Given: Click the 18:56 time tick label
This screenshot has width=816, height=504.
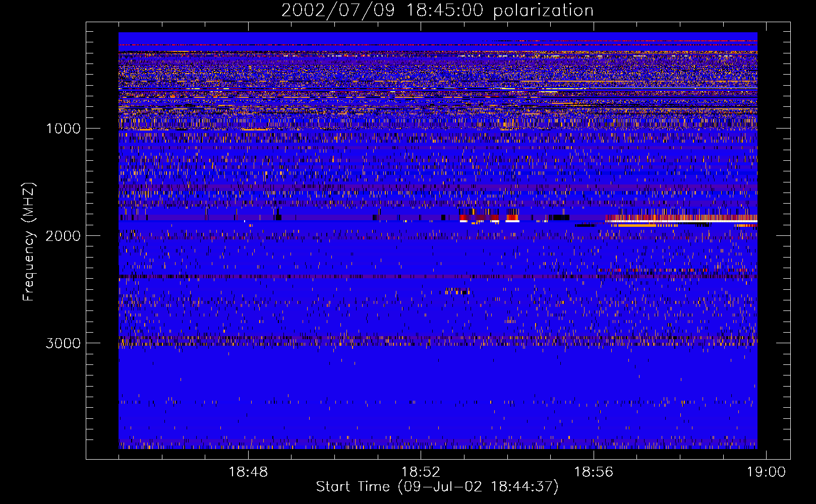Looking at the screenshot, I should pyautogui.click(x=594, y=472).
